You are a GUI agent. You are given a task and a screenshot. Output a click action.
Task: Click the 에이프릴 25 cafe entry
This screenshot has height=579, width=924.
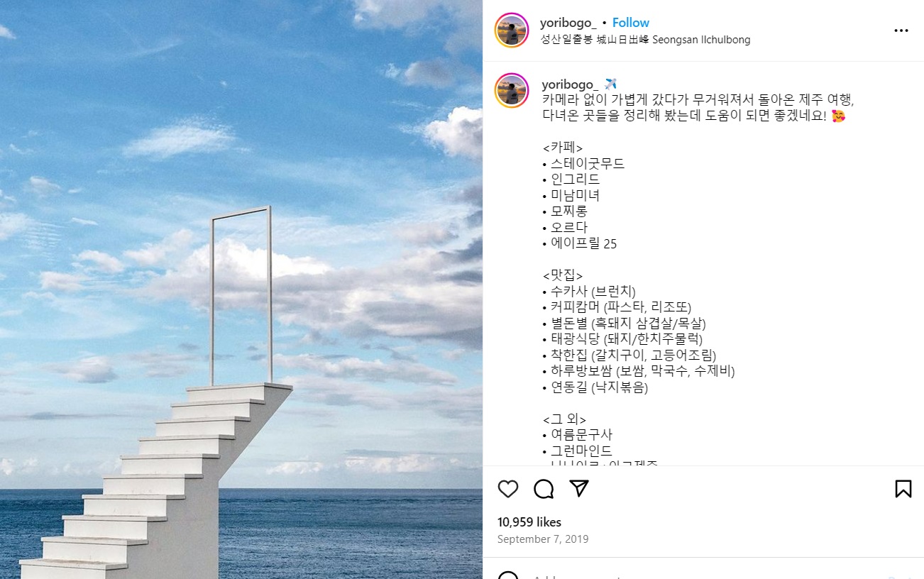tap(583, 243)
